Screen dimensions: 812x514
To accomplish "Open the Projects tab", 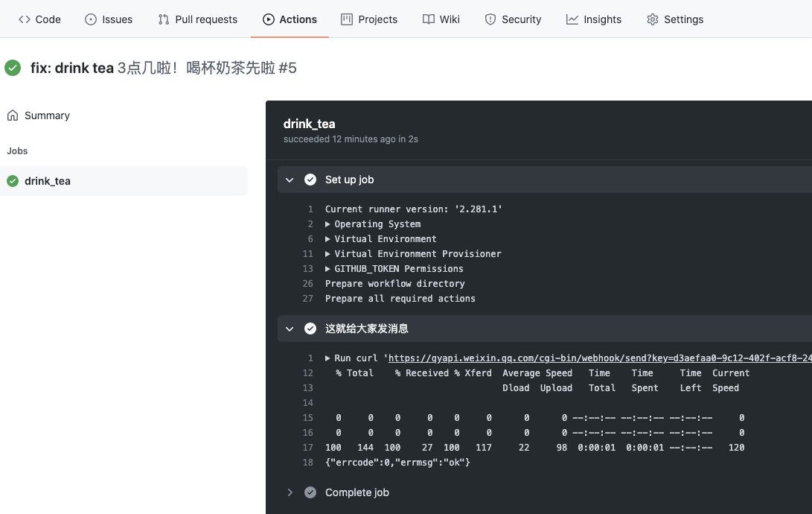I will click(369, 19).
